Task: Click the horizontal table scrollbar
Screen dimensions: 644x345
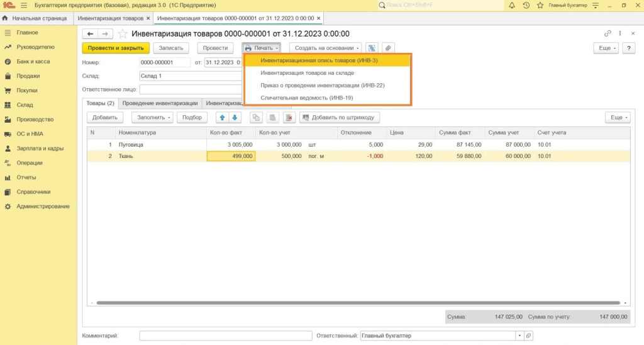Action: point(358,303)
